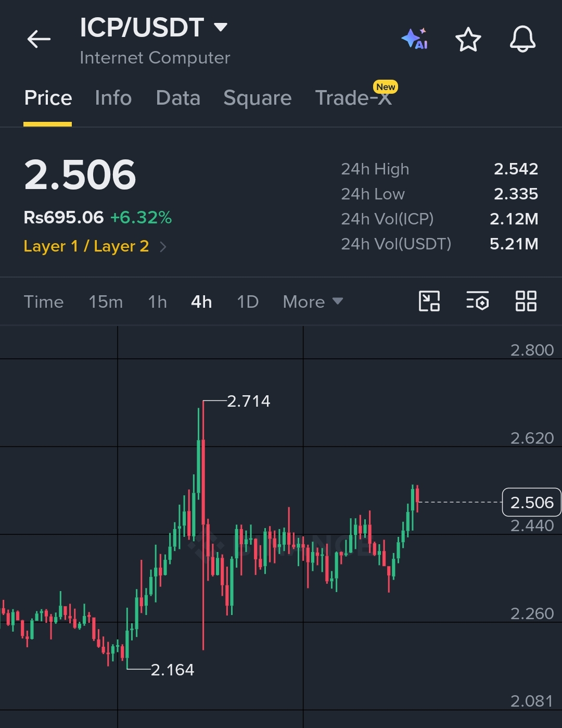Viewport: 562px width, 728px height.
Task: Tap the 2.506 current price tag on axis
Action: [531, 502]
